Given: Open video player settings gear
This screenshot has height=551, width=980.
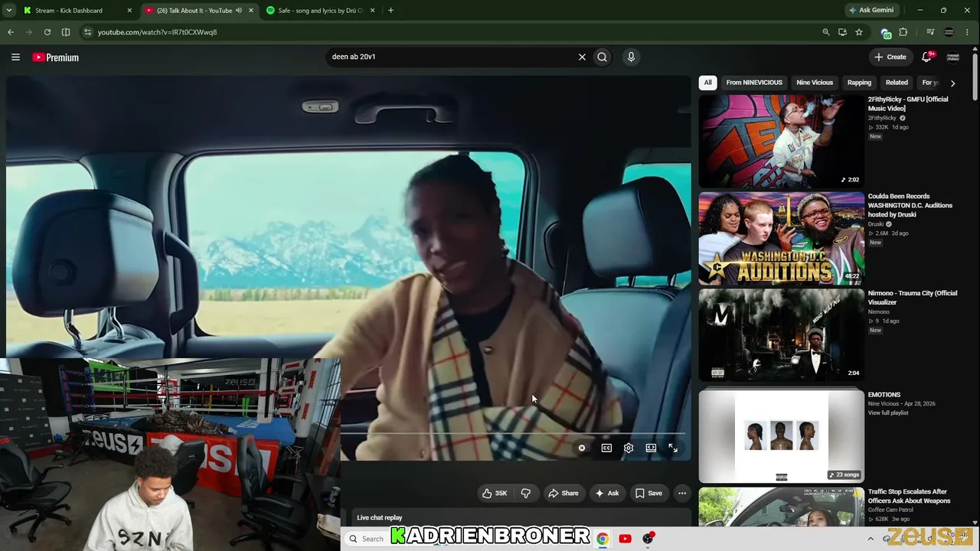Looking at the screenshot, I should click(x=629, y=448).
